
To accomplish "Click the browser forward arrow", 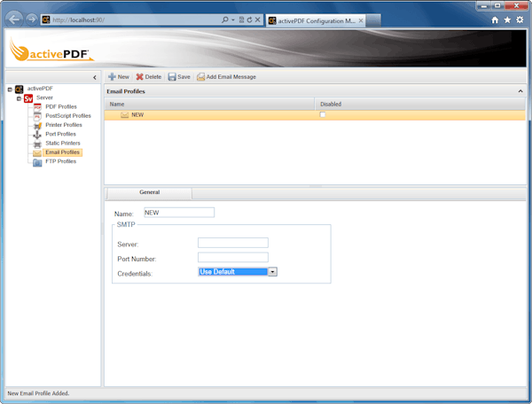I will coord(32,19).
